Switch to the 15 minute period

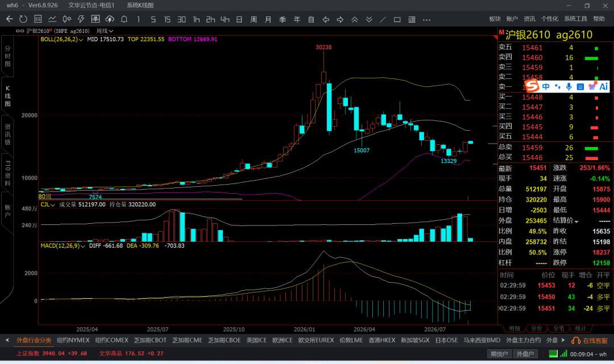coord(167,19)
